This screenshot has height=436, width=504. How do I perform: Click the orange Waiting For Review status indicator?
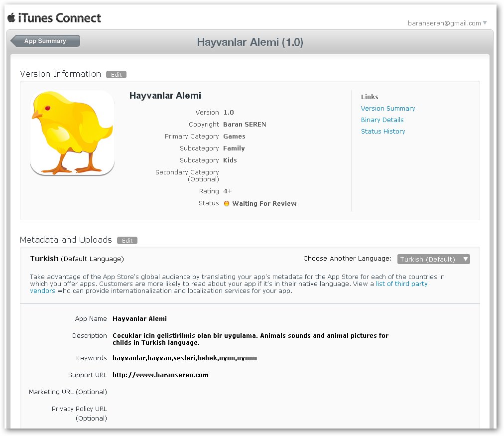pyautogui.click(x=226, y=203)
